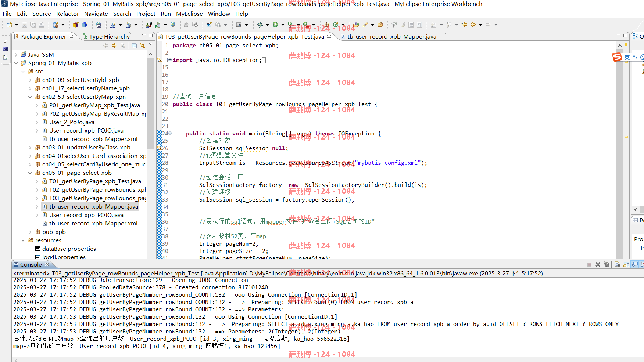This screenshot has height=362, width=644.
Task: Open the Navigate menu
Action: pyautogui.click(x=96, y=14)
